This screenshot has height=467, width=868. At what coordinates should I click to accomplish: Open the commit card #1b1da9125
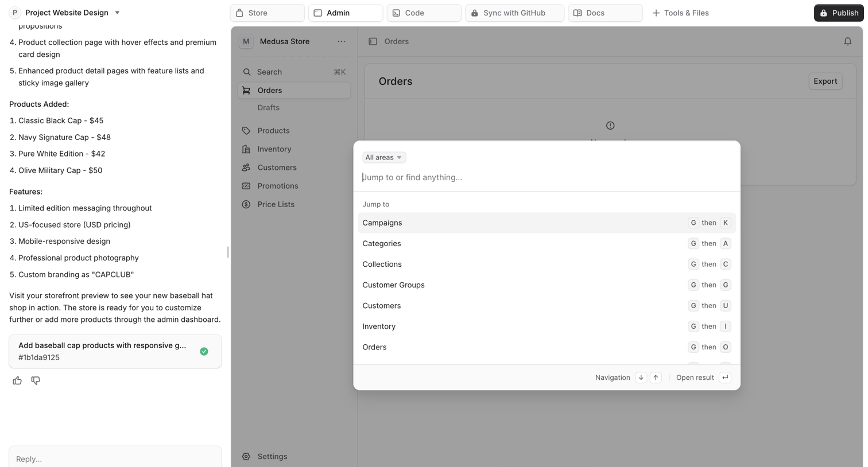click(115, 351)
